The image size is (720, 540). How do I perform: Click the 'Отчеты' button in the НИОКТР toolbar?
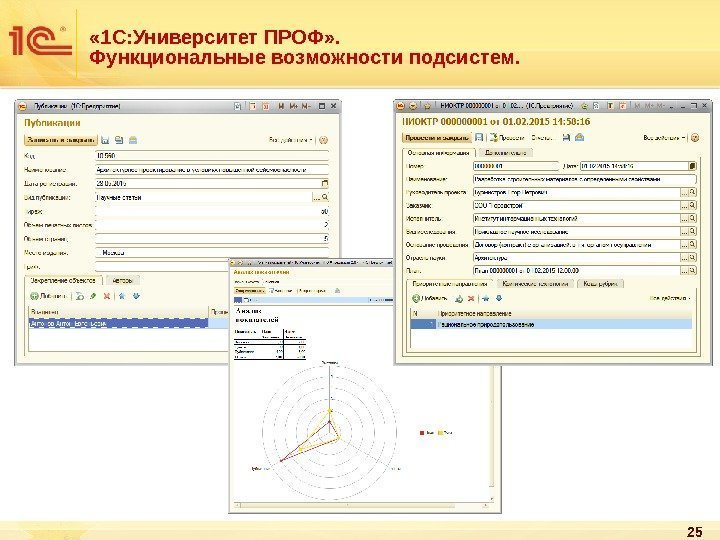[542, 137]
